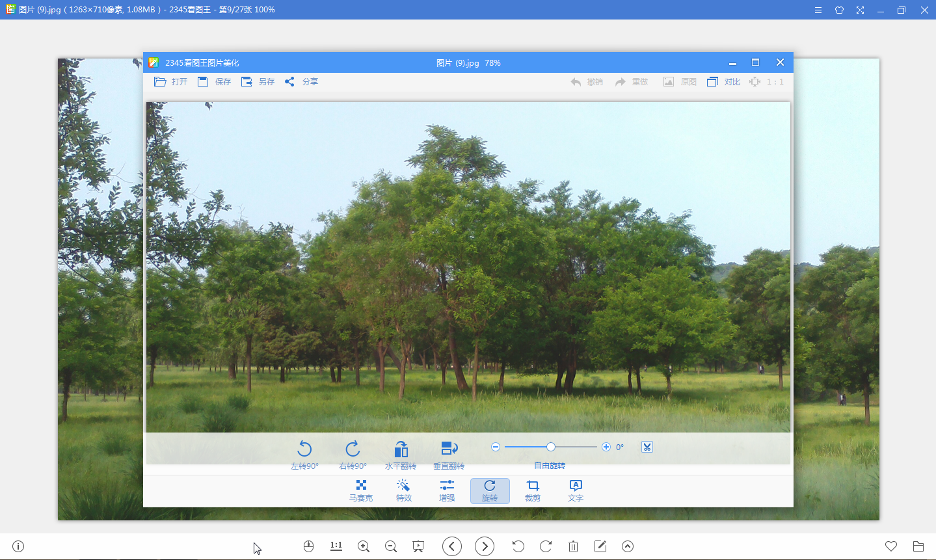Switch to the Effects (特效) tab
This screenshot has width=936, height=560.
coord(404,490)
